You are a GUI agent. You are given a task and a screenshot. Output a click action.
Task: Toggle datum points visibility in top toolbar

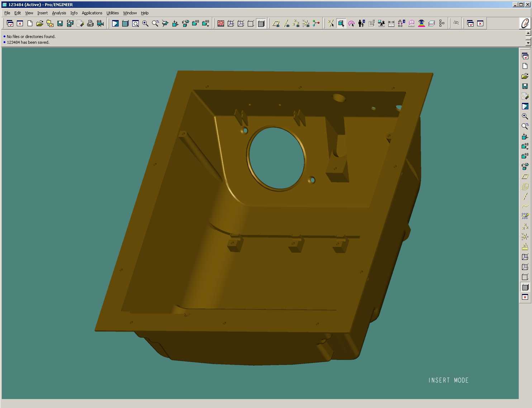296,24
